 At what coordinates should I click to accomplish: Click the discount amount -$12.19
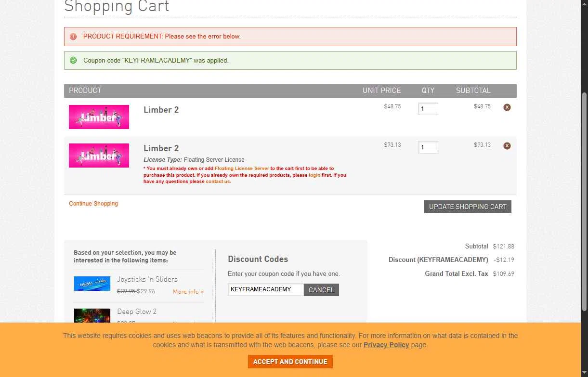tap(504, 260)
